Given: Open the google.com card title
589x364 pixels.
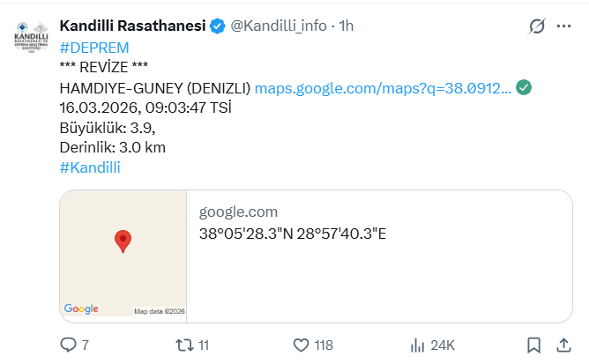Looking at the screenshot, I should coord(238,212).
